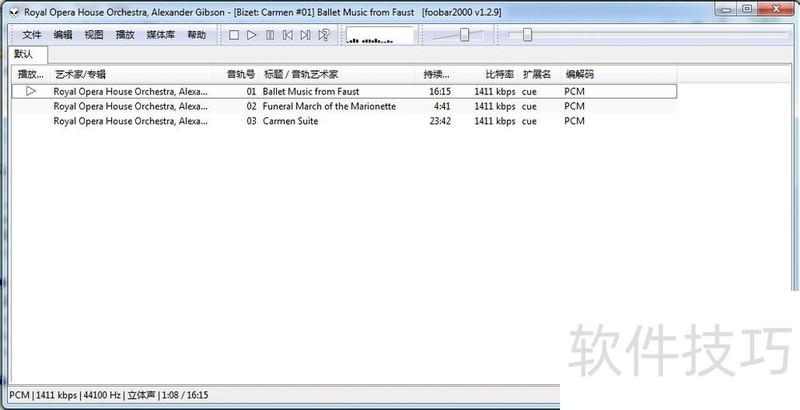Viewport: 800px width, 410px height.
Task: Click duration 23:42 in third row
Action: tap(439, 121)
